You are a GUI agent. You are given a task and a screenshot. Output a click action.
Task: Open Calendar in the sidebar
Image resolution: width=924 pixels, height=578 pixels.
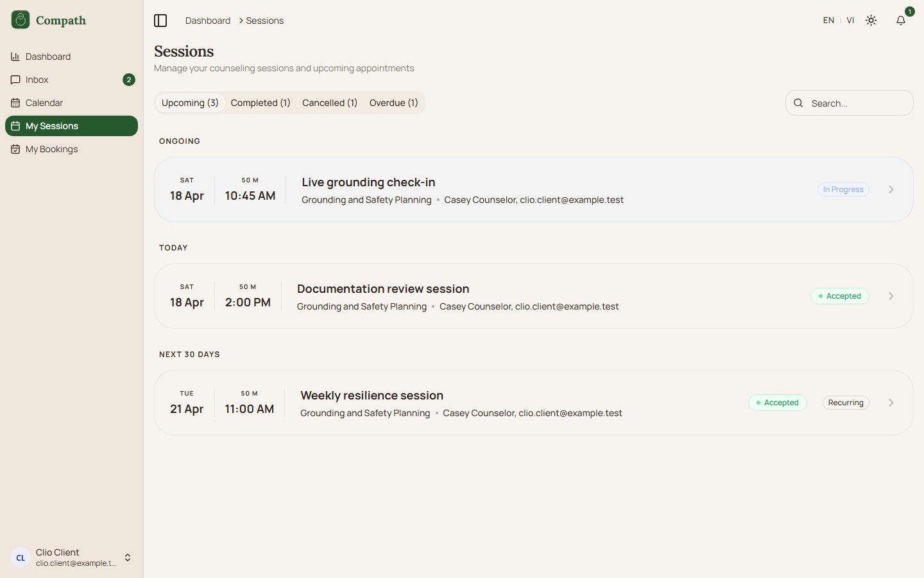coord(44,103)
